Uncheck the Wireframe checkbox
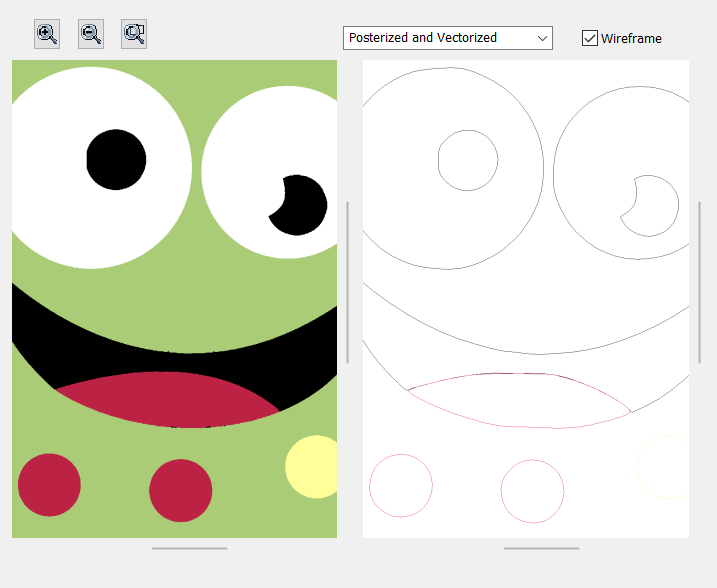This screenshot has width=717, height=588. click(590, 38)
